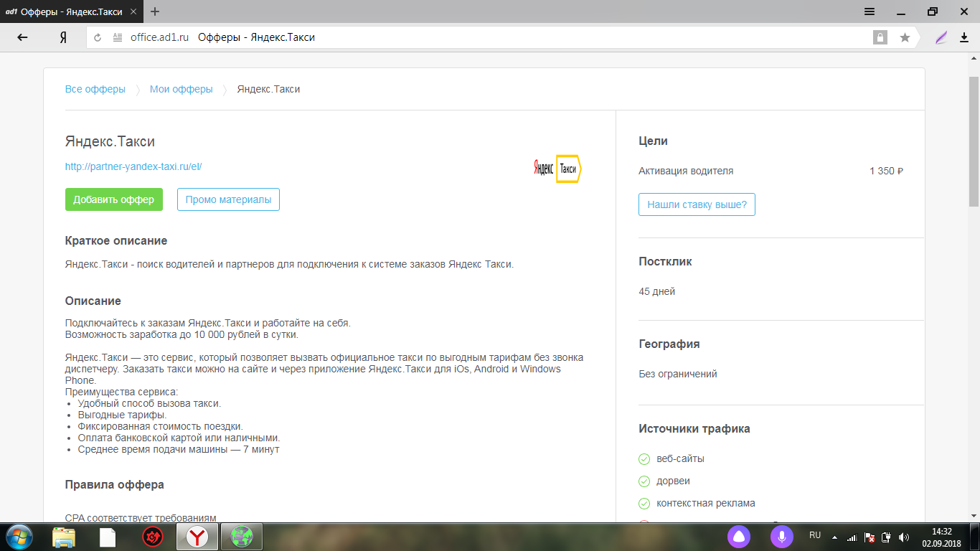Click the 45 дней postclick value

(657, 292)
